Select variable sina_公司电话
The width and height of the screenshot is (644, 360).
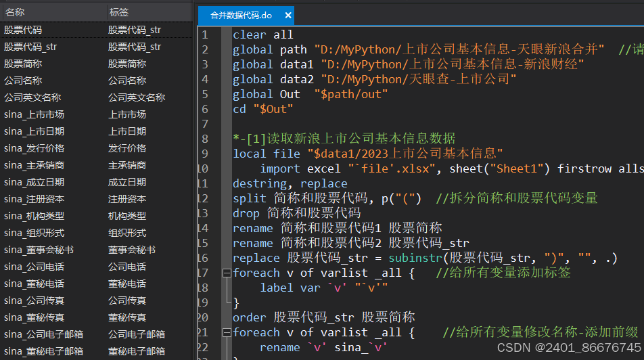[34, 267]
